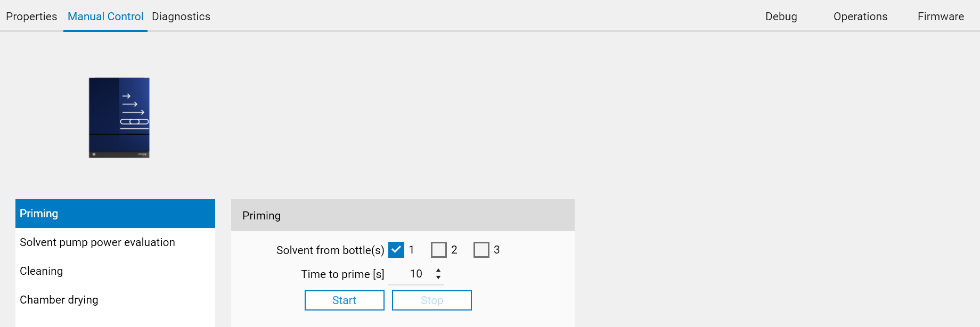Image resolution: width=980 pixels, height=327 pixels.
Task: Enable solvent bottle 2 checkbox
Action: tap(439, 250)
